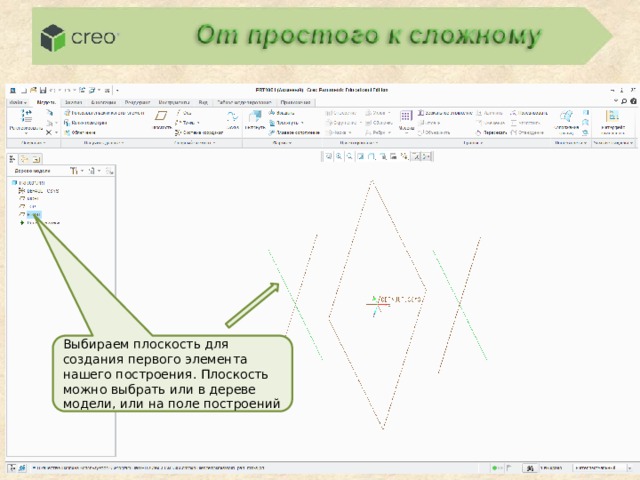Click the Zoom Out magnifier in graphics toolbar

350,156
